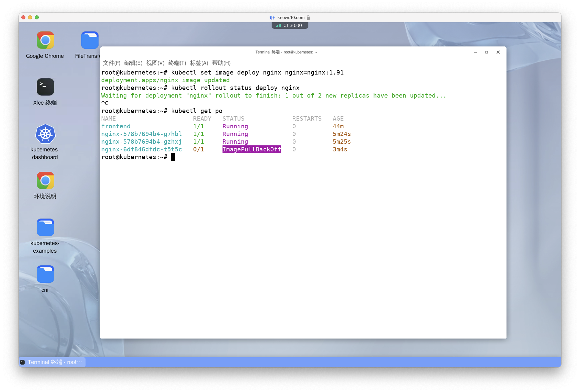The height and width of the screenshot is (392, 580).
Task: Click the 0/1 ready value
Action: [x=198, y=149]
